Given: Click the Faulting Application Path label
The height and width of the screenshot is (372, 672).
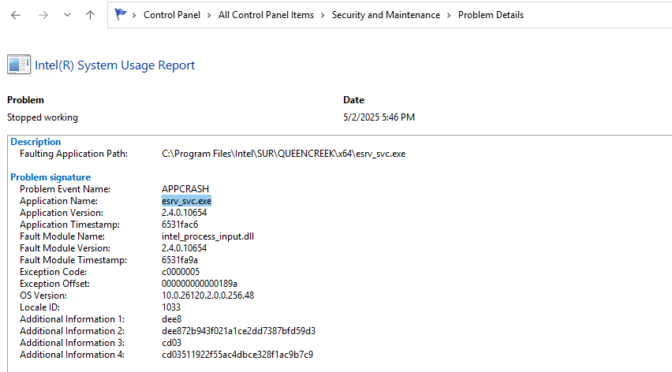Looking at the screenshot, I should [x=74, y=154].
